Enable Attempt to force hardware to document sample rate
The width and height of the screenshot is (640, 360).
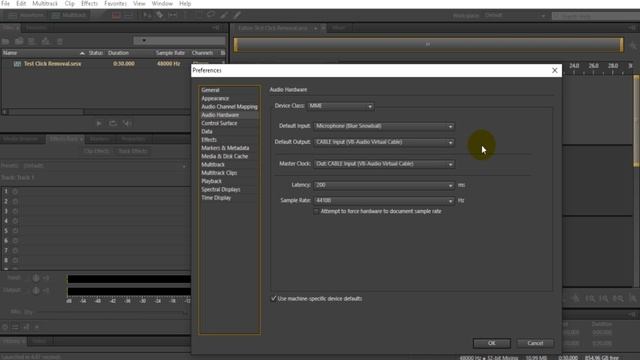316,211
